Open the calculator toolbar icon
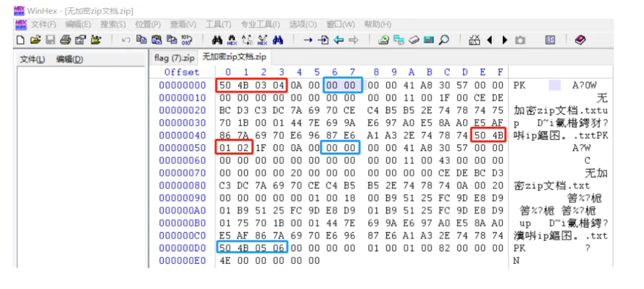The width and height of the screenshot is (644, 289). [429, 40]
